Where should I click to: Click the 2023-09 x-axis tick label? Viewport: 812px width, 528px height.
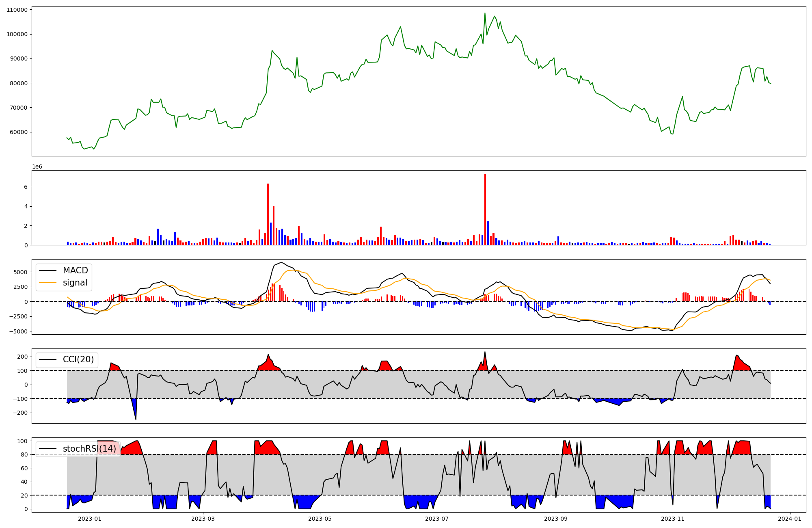pos(555,519)
